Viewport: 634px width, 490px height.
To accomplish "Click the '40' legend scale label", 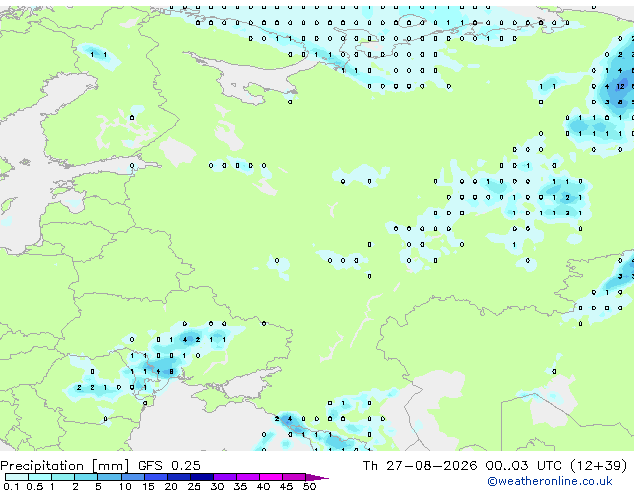I will 263,486.
